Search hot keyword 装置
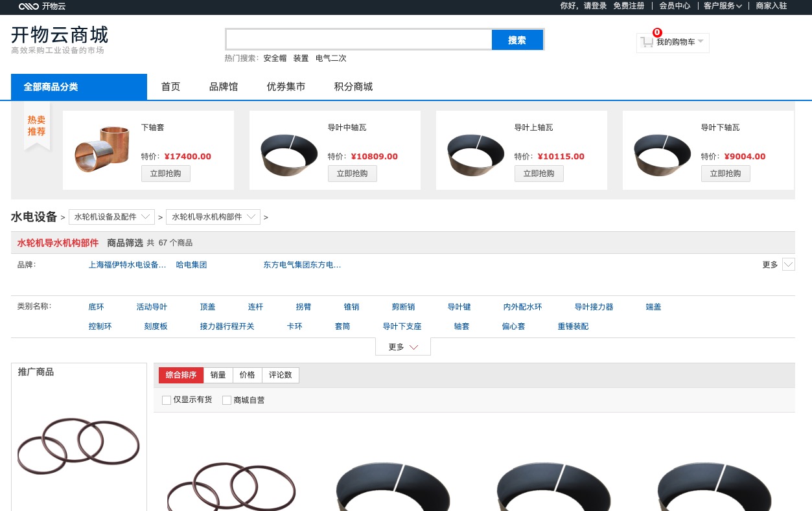 pyautogui.click(x=301, y=58)
